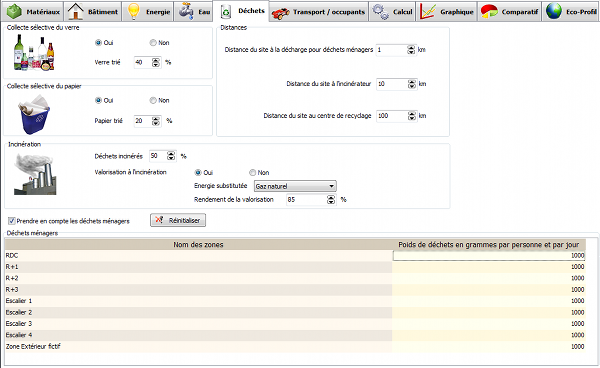The width and height of the screenshot is (600, 368).
Task: Click the centre de recyclage distance field
Action: point(392,116)
